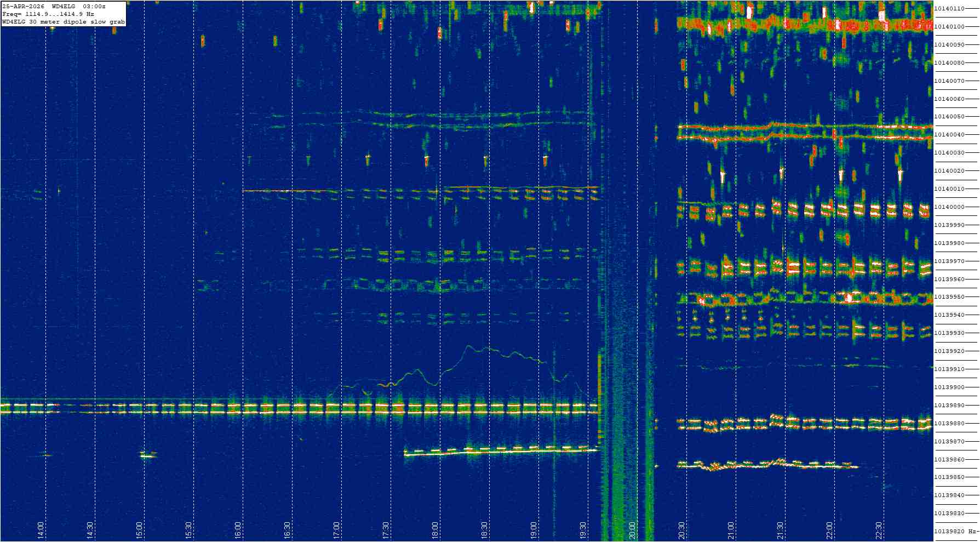Pick the 22:30 time label
The width and height of the screenshot is (980, 542).
point(879,530)
